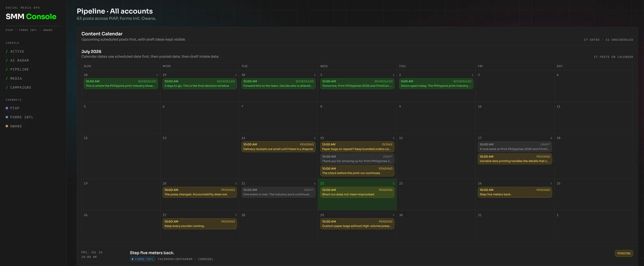The height and width of the screenshot is (266, 644).
Task: Open pending post 'Short run does not mean improvised'
Action: click(x=357, y=192)
